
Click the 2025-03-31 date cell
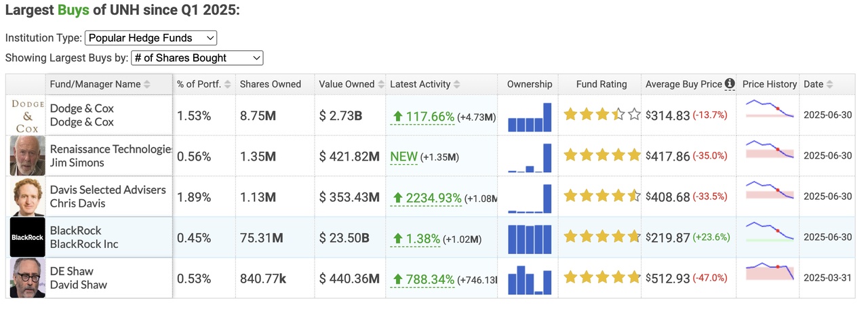point(827,278)
